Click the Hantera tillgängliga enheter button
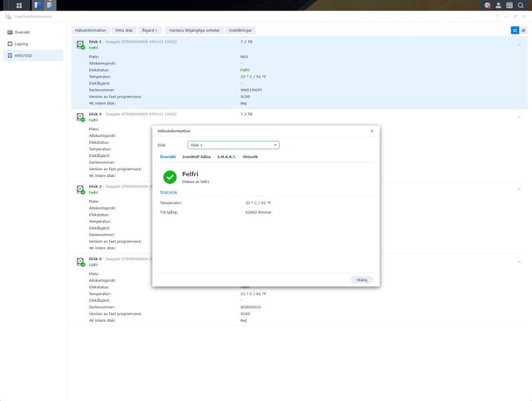 (194, 30)
